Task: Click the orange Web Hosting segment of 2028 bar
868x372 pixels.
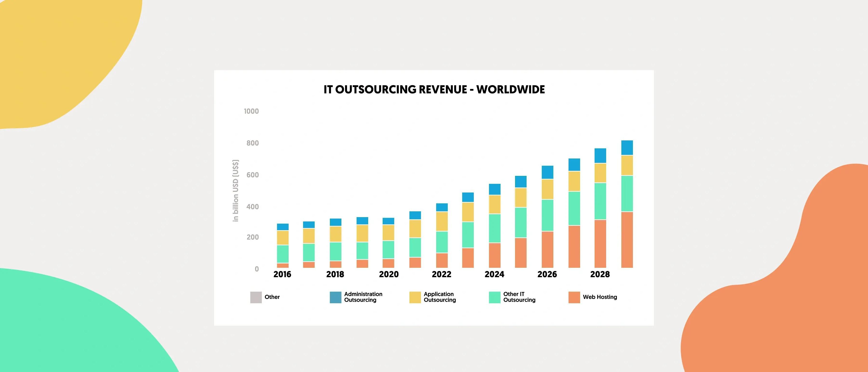Action: pyautogui.click(x=600, y=244)
